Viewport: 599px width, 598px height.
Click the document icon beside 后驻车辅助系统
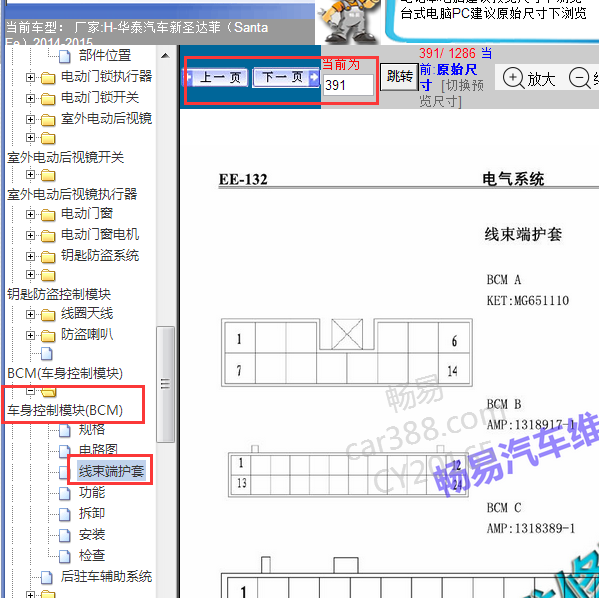[x=47, y=577]
